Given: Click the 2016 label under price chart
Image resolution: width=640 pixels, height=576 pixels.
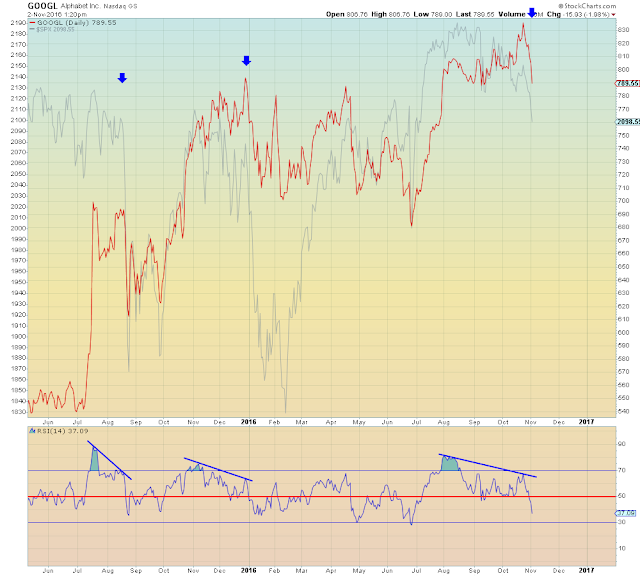Looking at the screenshot, I should click(249, 422).
